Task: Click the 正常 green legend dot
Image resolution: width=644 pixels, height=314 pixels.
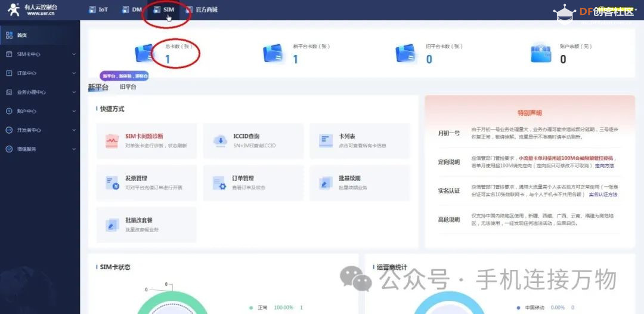Action: (x=251, y=307)
